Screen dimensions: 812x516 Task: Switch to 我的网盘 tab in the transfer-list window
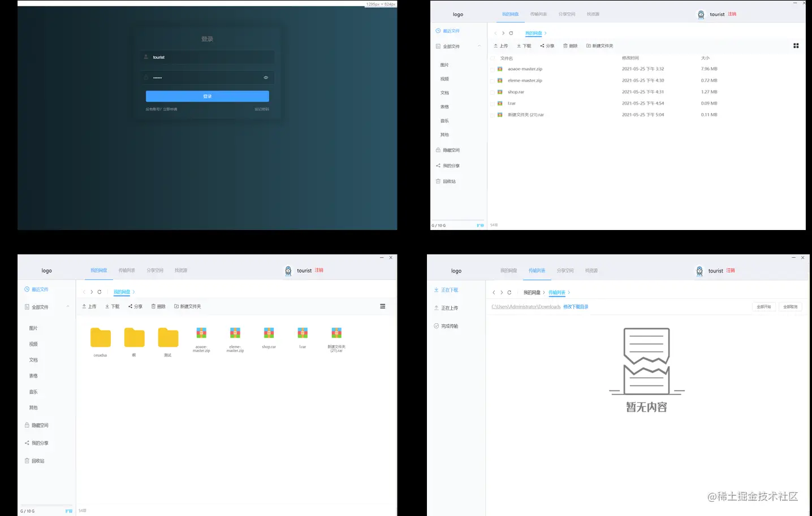tap(509, 271)
